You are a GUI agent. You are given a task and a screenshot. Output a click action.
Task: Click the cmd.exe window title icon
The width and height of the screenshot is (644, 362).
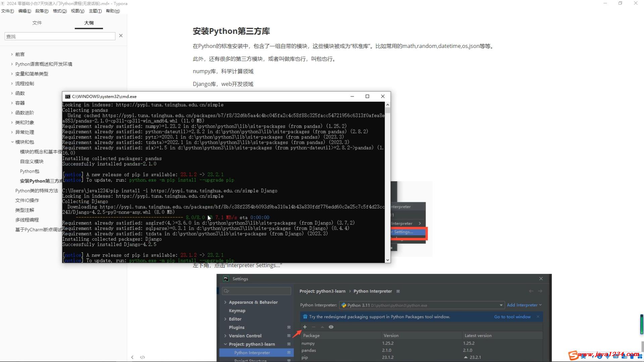[67, 96]
